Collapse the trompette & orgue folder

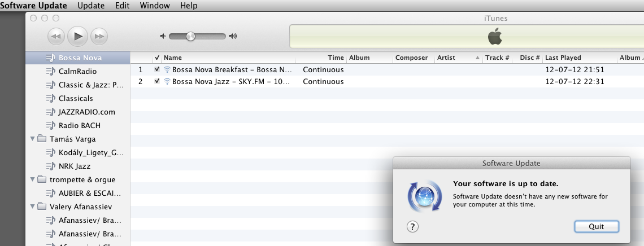click(x=32, y=179)
